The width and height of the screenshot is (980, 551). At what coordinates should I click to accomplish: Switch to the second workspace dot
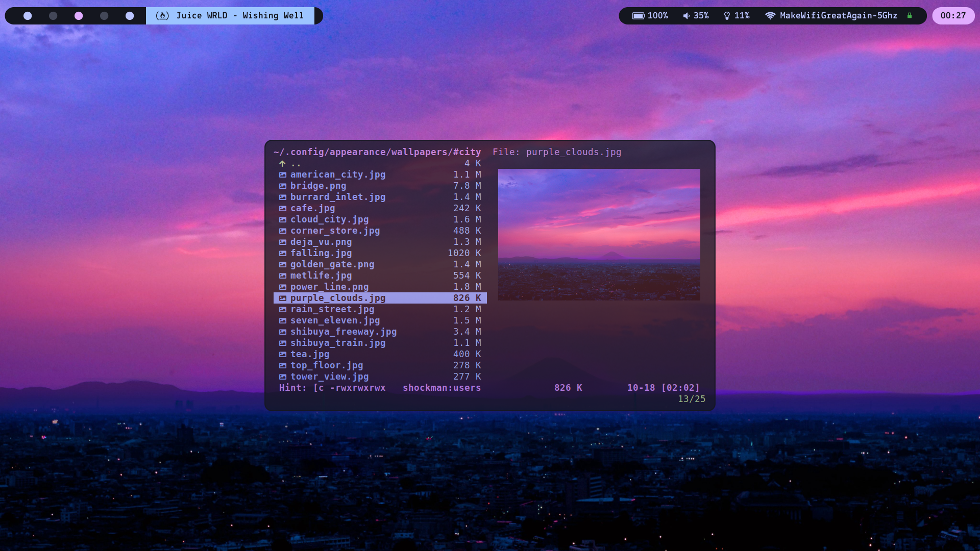[53, 16]
